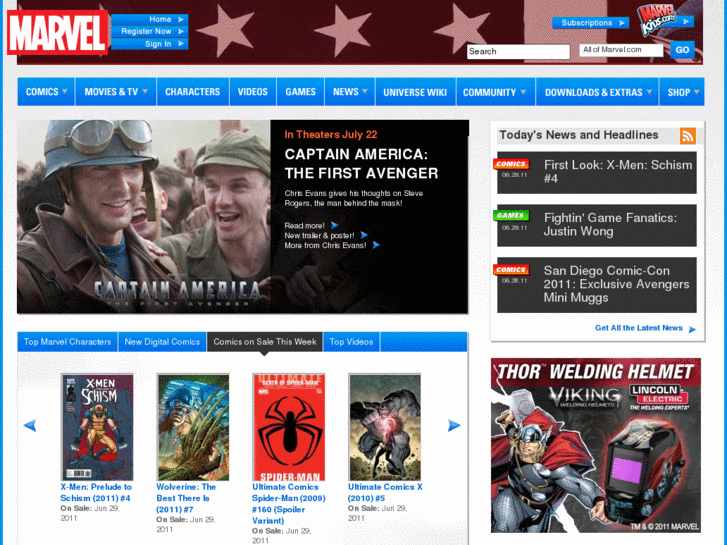
Task: Click Comics tag on X-Men: Schism headline
Action: pyautogui.click(x=511, y=164)
